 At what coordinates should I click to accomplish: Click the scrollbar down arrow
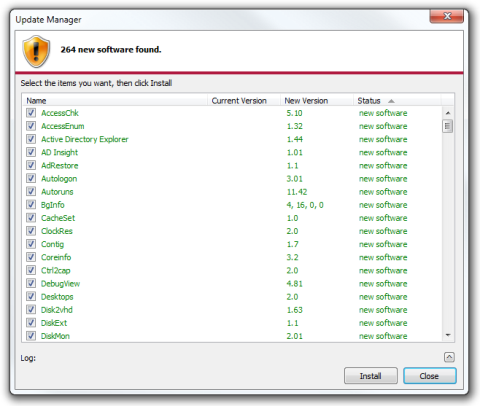(x=448, y=335)
